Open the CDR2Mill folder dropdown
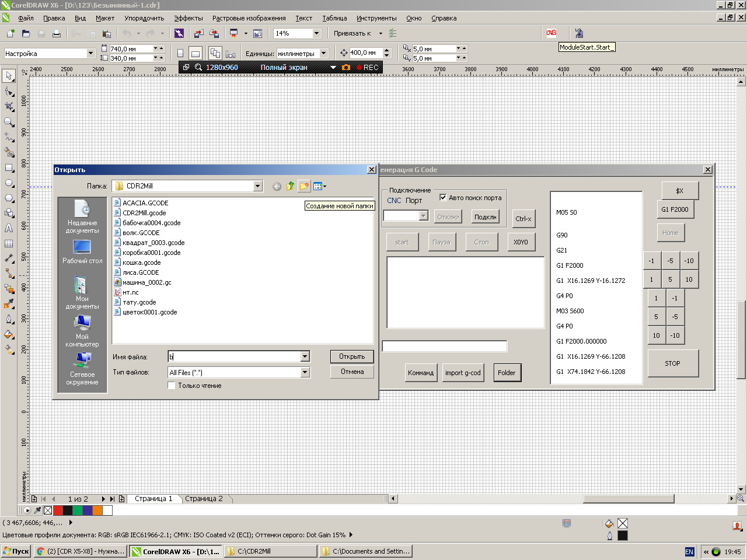The height and width of the screenshot is (560, 747). (x=258, y=186)
